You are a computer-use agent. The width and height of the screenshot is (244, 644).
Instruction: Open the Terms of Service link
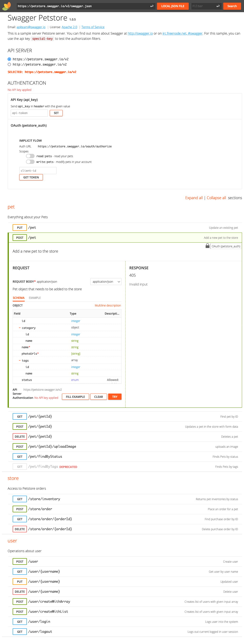(x=93, y=27)
